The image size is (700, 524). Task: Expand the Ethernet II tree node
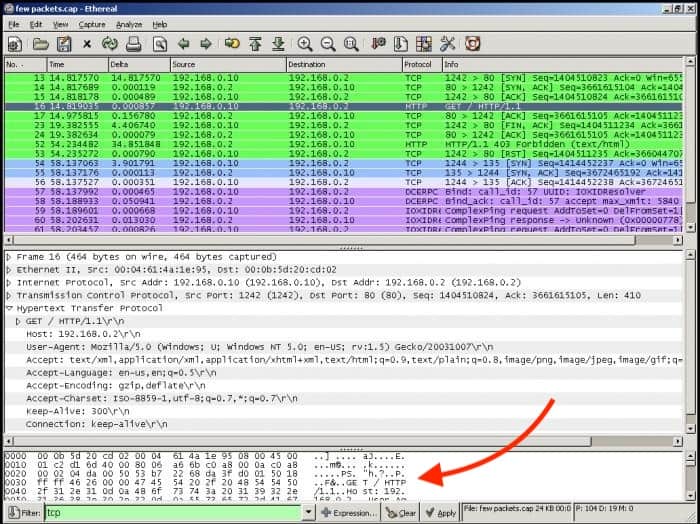pos(9,270)
